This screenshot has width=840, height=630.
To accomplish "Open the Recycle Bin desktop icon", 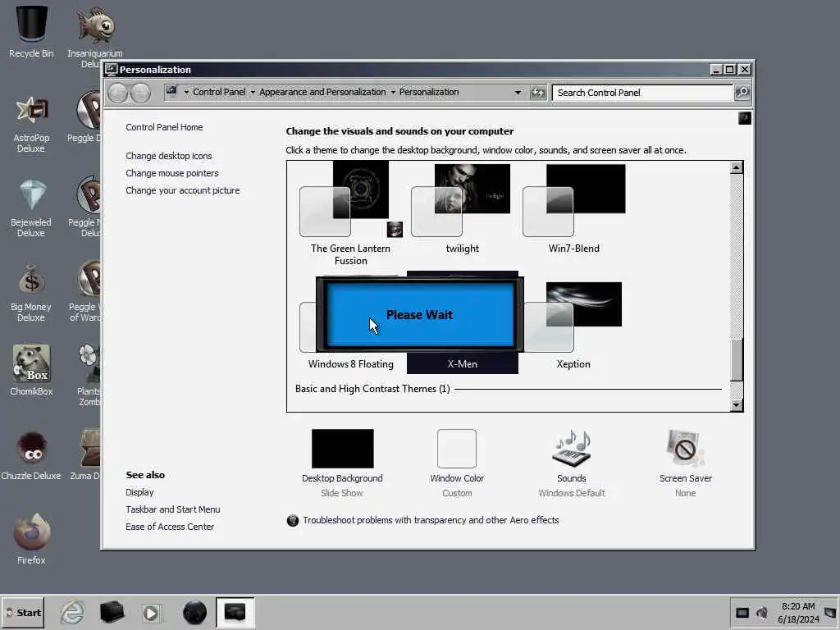I will point(31,31).
